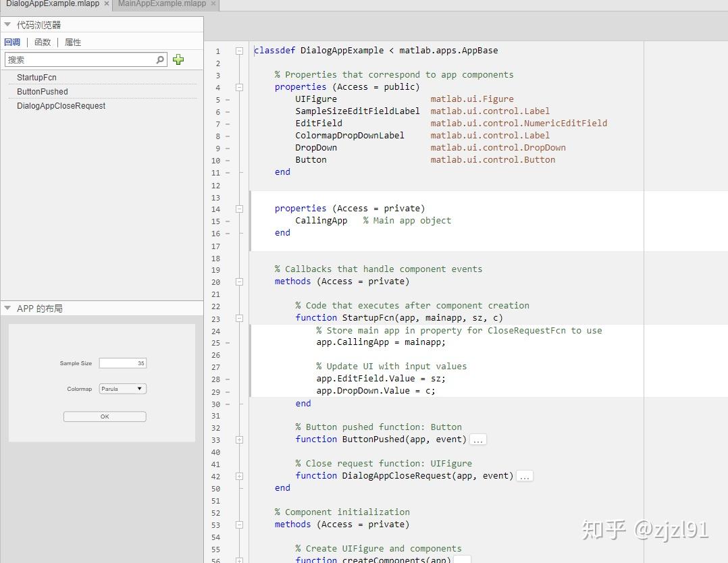
Task: Open the 函数 tab in the code browser
Action: click(42, 42)
